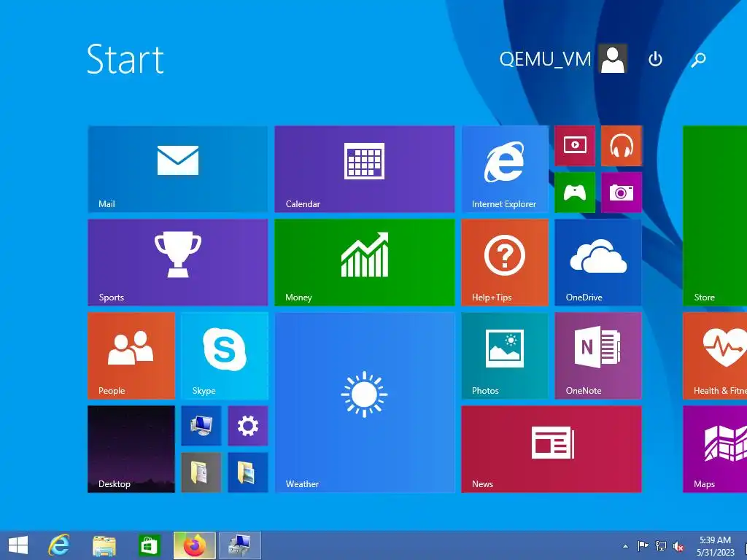Image resolution: width=747 pixels, height=560 pixels.
Task: Open the OneDrive tile
Action: pos(598,262)
